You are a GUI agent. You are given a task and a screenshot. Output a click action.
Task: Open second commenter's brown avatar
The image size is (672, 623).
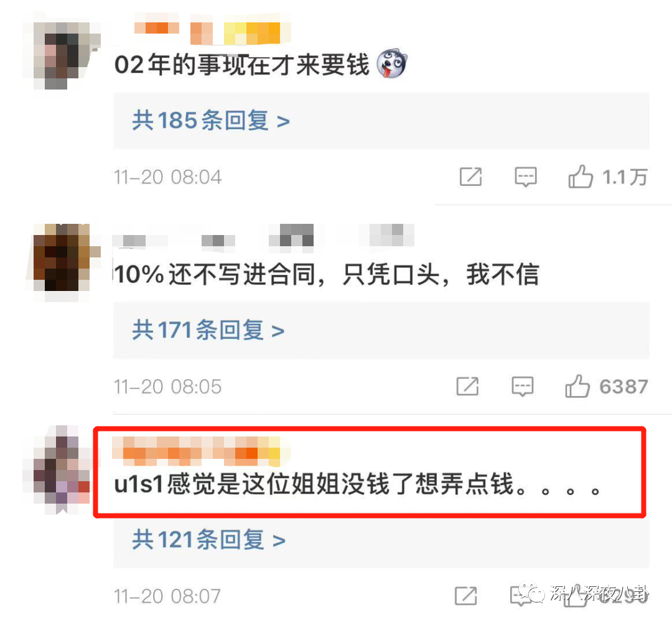click(63, 261)
